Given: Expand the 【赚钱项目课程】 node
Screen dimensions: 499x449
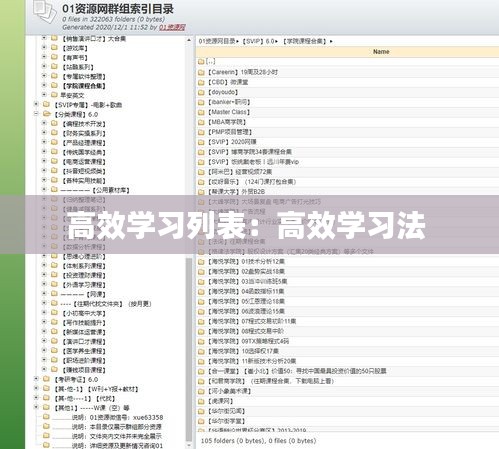Looking at the screenshot, I should pos(44,369).
